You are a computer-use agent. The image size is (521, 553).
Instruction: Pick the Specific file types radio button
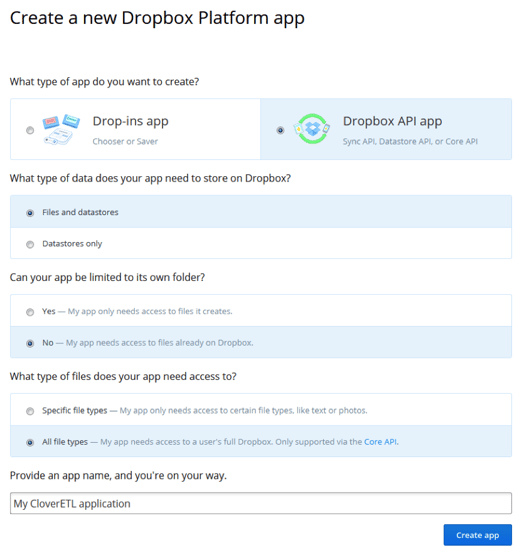click(30, 411)
